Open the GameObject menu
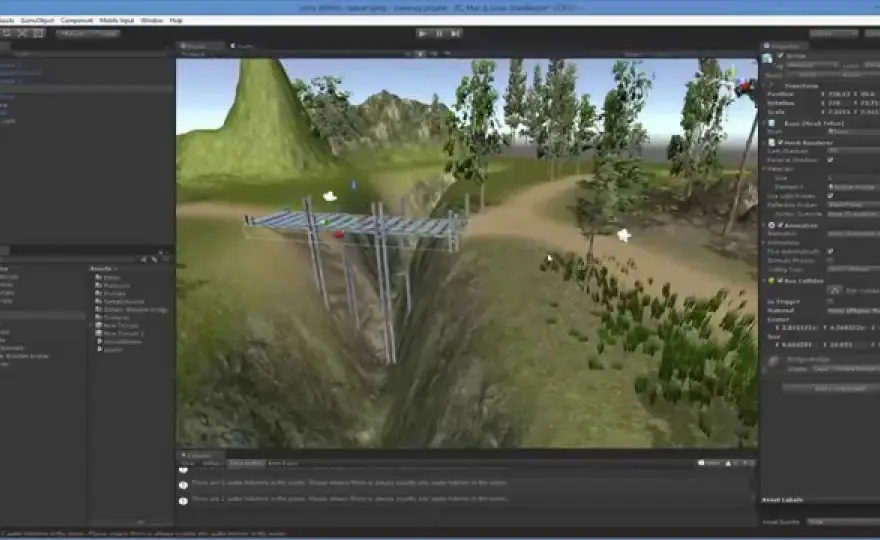Screen dimensions: 880x540 pos(37,20)
